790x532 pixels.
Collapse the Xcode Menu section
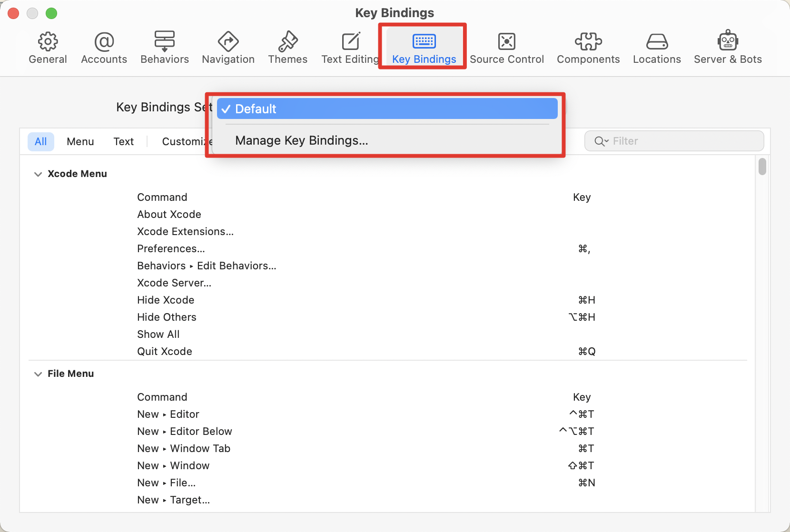38,174
